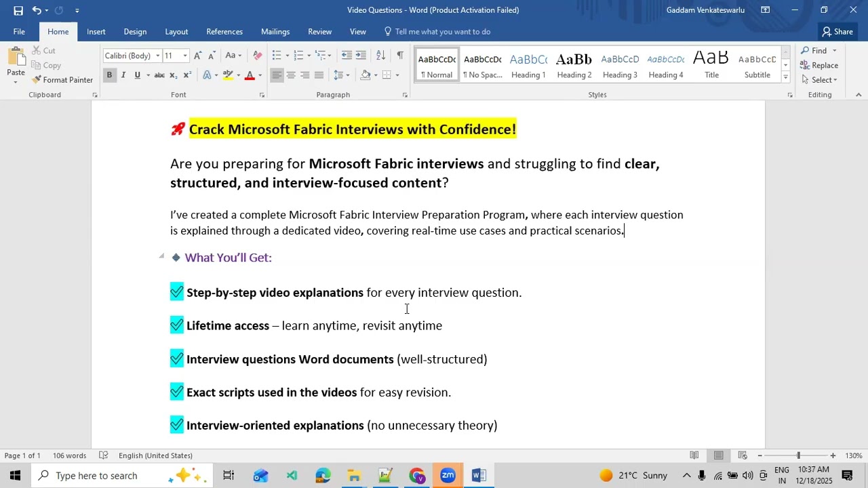Image resolution: width=868 pixels, height=488 pixels.
Task: Click the 106 words count status
Action: (70, 455)
